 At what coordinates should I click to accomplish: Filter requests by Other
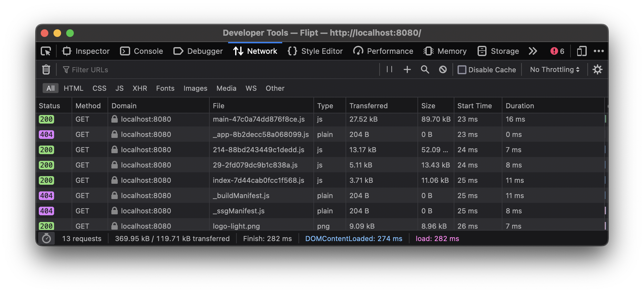tap(275, 88)
